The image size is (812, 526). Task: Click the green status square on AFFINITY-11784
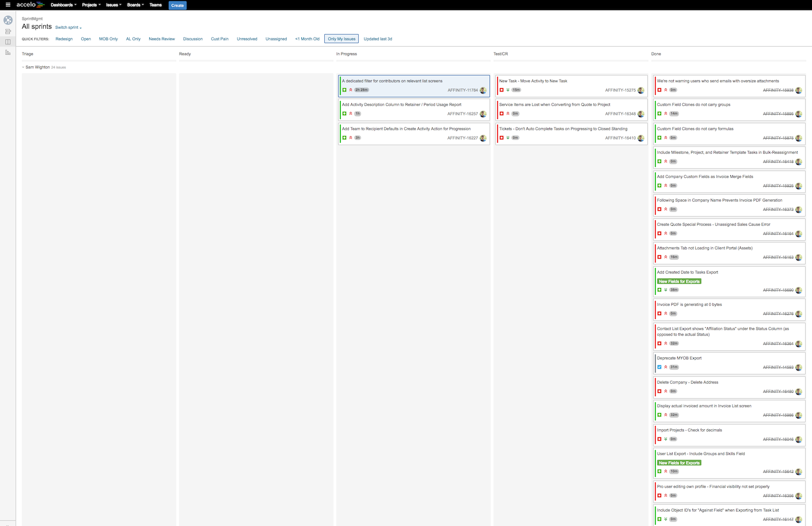(344, 90)
